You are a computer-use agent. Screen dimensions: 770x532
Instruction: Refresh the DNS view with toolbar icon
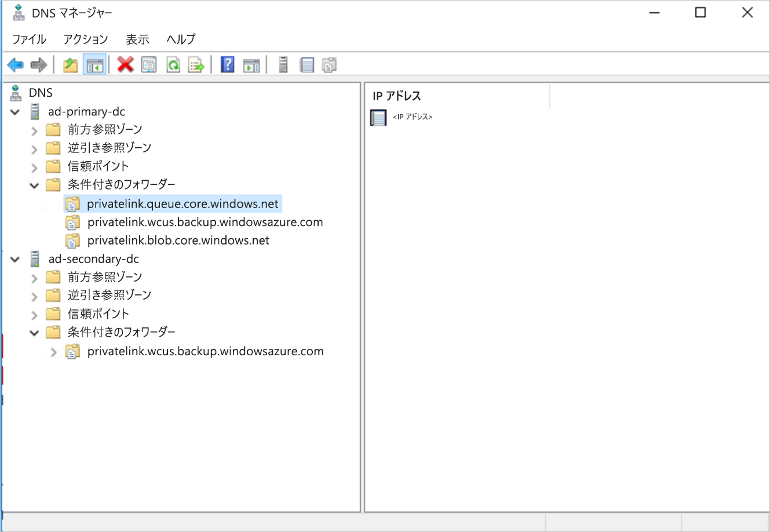tap(173, 64)
